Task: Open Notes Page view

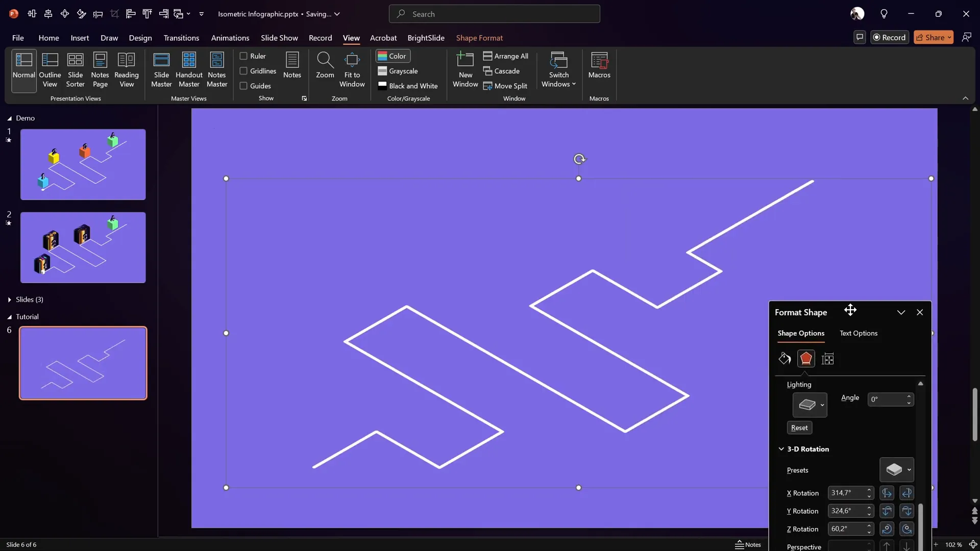Action: [100, 70]
